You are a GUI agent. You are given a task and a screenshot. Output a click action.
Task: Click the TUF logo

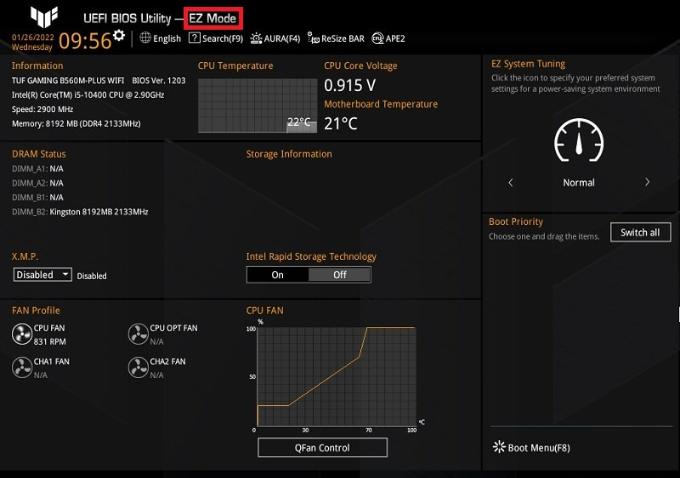pos(44,17)
